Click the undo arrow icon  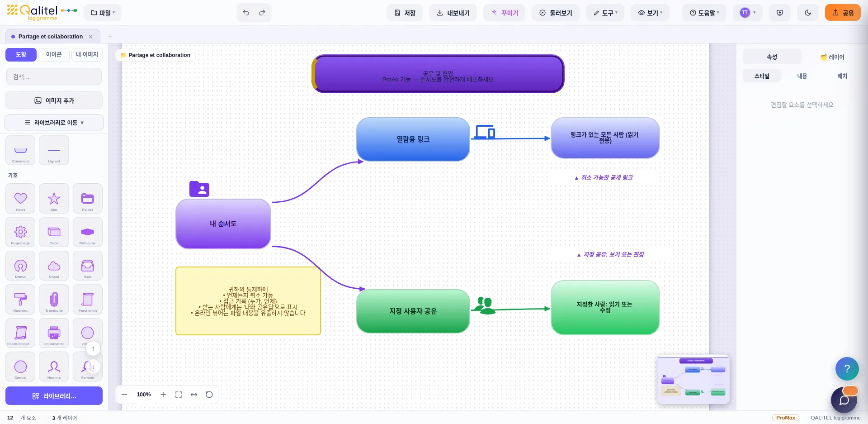[246, 13]
